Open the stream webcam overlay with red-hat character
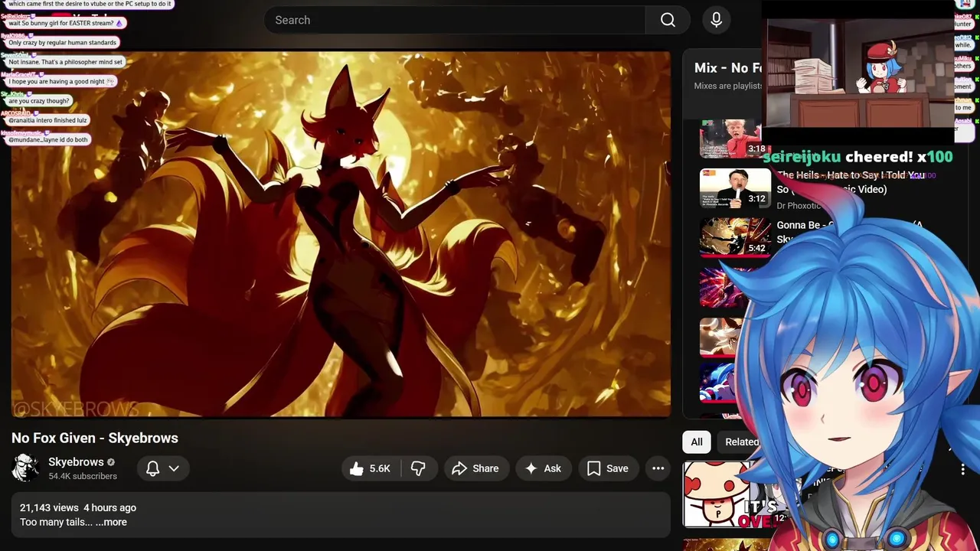This screenshot has width=980, height=551. (860, 72)
